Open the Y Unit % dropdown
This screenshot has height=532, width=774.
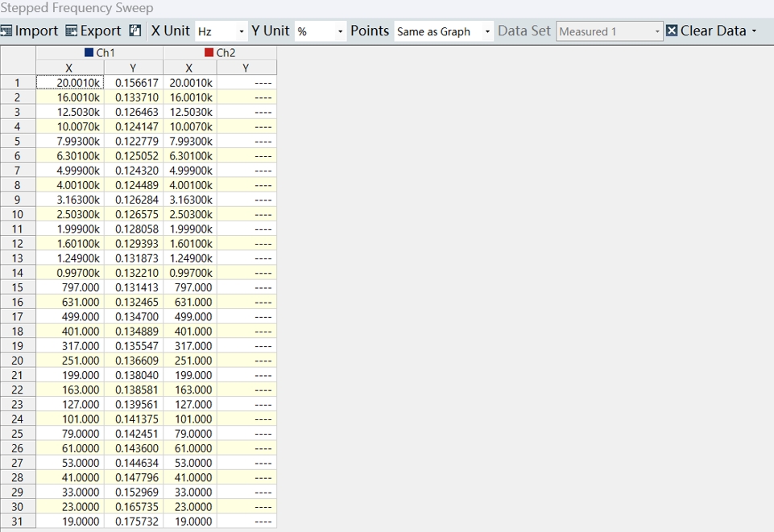320,31
